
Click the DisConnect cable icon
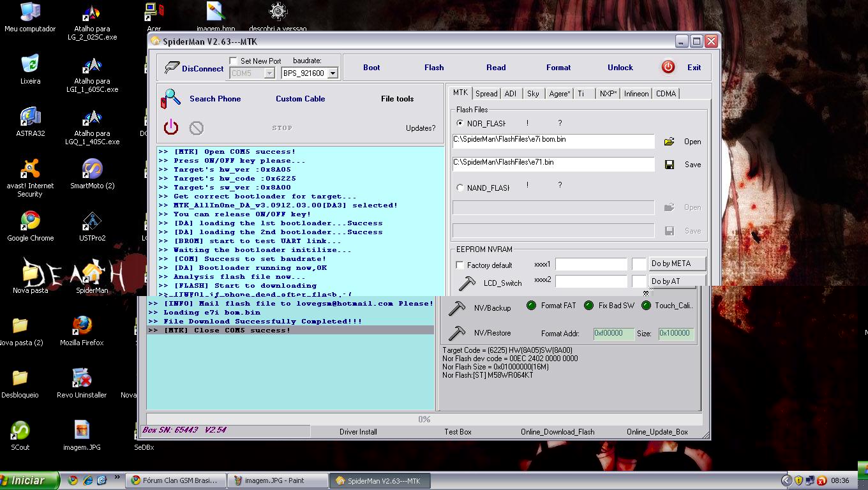coord(172,67)
